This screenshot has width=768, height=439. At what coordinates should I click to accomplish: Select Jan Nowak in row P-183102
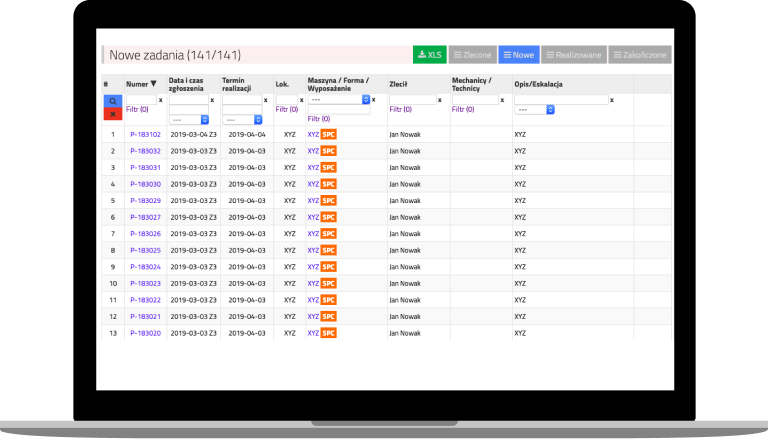click(x=405, y=134)
